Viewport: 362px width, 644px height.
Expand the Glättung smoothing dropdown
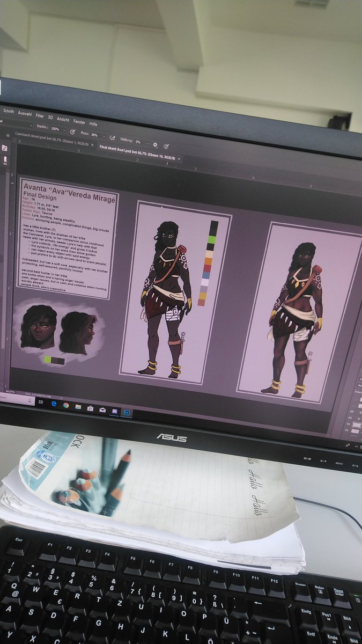tap(147, 143)
